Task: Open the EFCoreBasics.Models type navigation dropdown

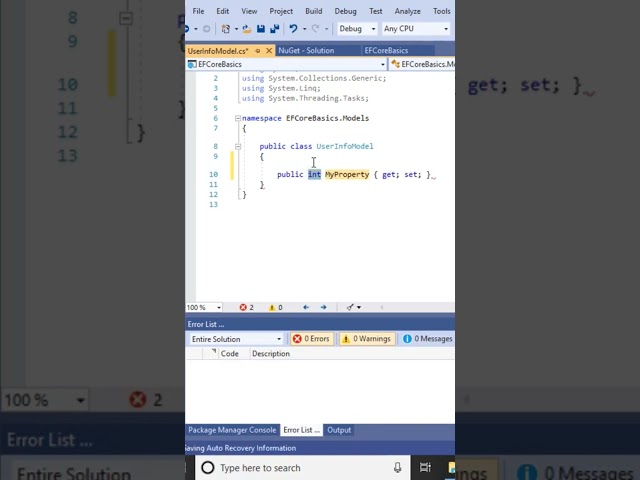Action: pos(422,64)
